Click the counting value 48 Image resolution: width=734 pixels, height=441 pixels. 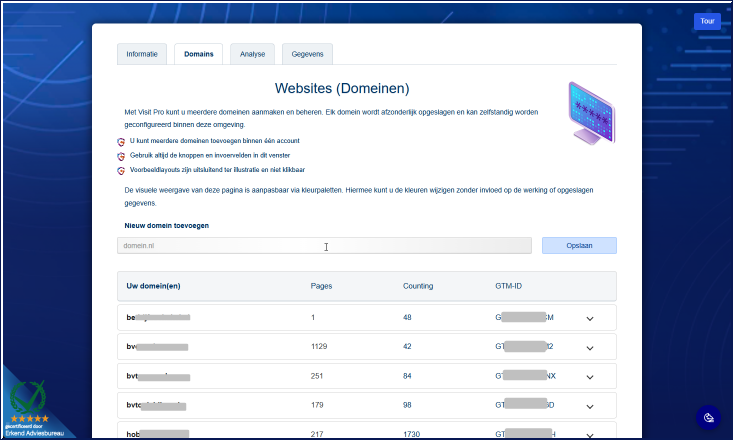(407, 318)
